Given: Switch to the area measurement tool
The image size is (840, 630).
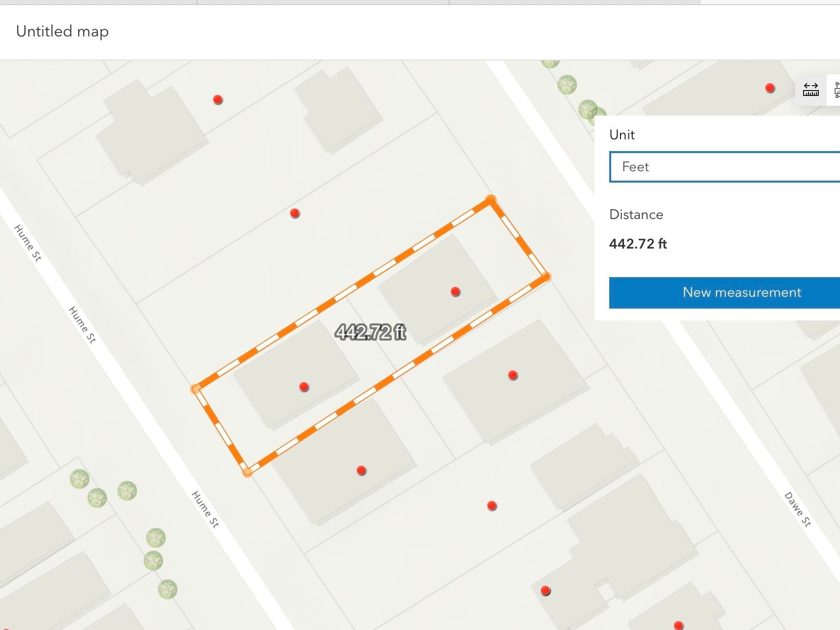Looking at the screenshot, I should coord(836,90).
